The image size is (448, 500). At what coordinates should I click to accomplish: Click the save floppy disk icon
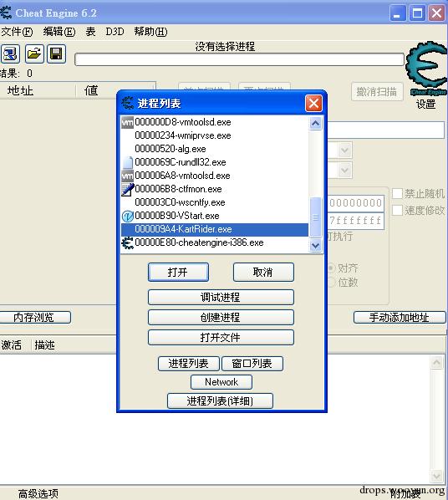tap(57, 54)
